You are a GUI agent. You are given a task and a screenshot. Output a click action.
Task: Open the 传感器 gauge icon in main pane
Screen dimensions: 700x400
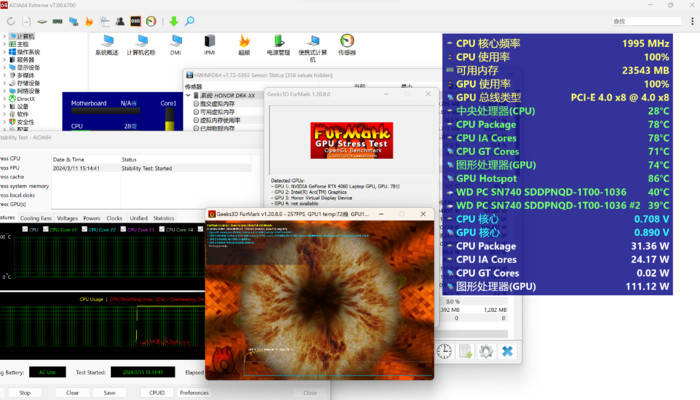[347, 45]
